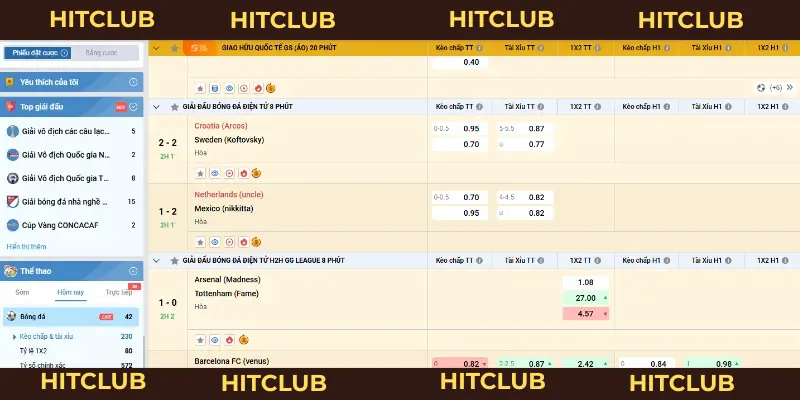Click the Thể thao sports icon

click(x=11, y=271)
